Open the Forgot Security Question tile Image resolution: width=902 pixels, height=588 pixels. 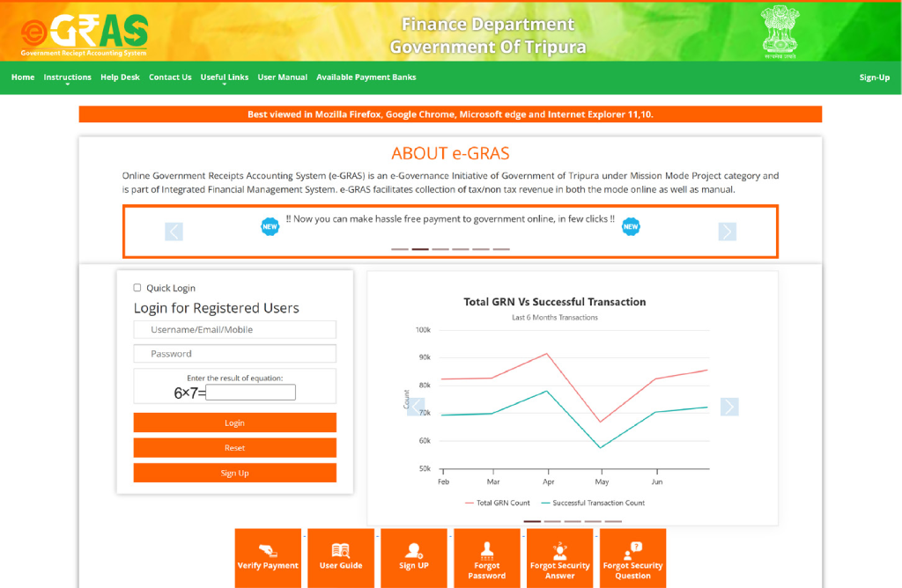coord(632,558)
